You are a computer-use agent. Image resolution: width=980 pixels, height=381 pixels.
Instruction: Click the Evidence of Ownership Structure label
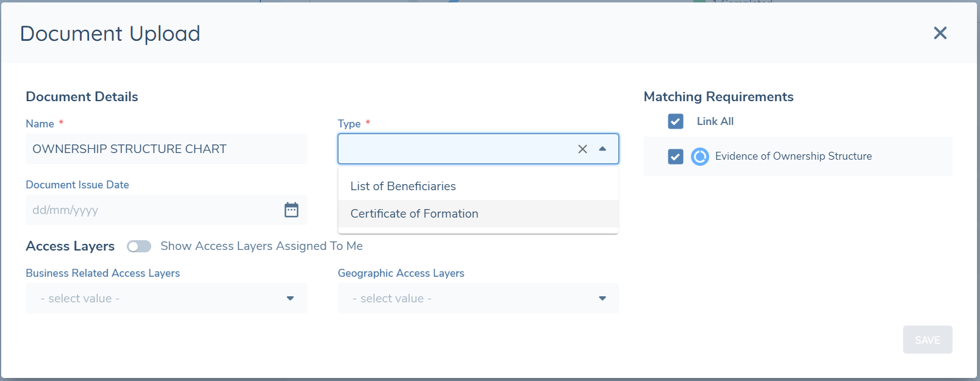(793, 157)
